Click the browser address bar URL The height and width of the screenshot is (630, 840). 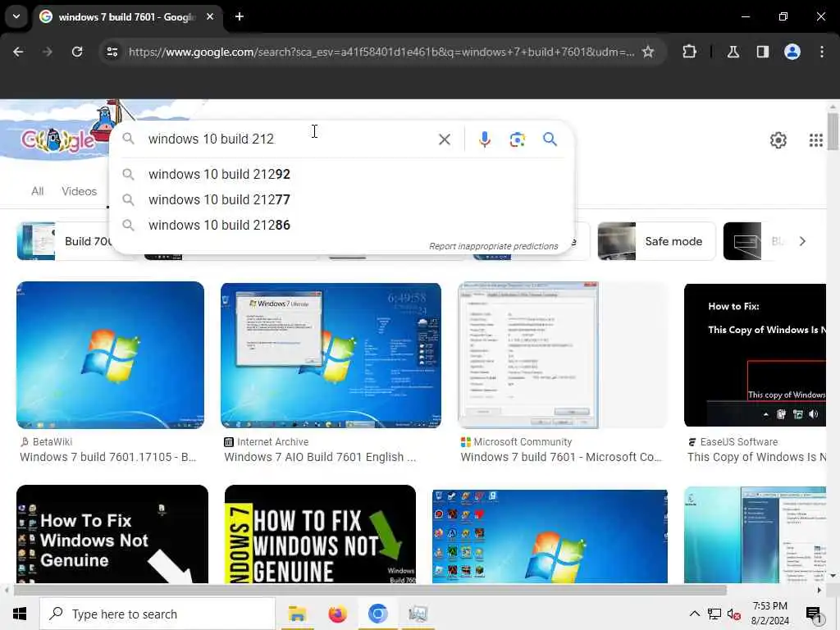pyautogui.click(x=381, y=52)
